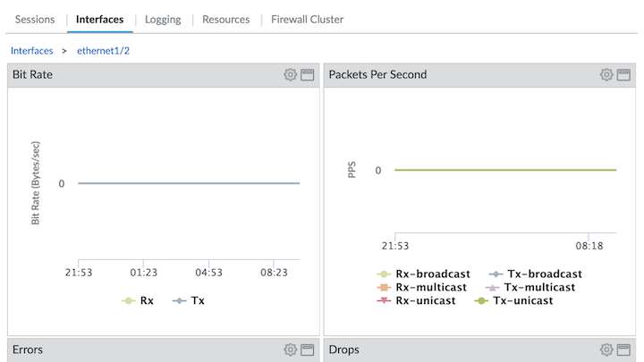Viewport: 644px width, 362px height.
Task: Open the Resources tab
Action: (x=227, y=19)
